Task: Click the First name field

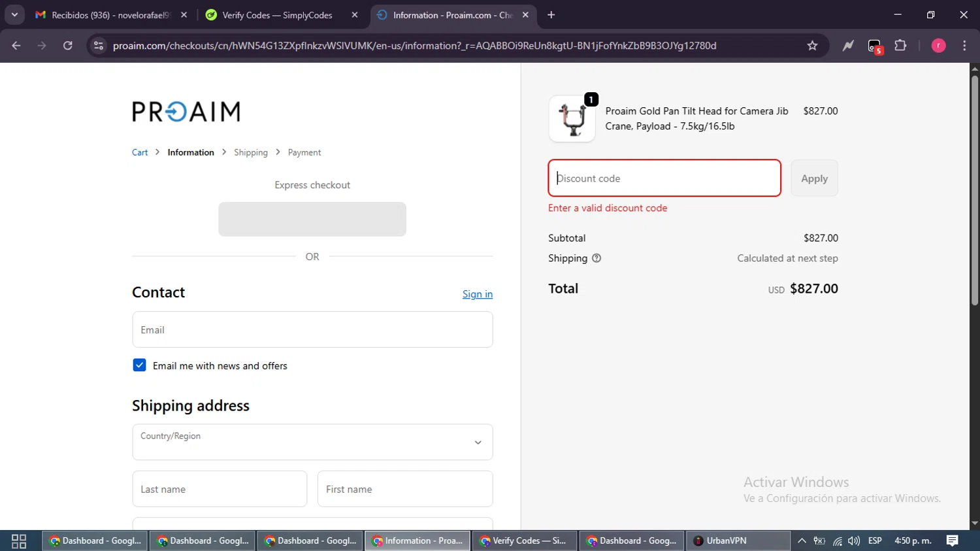Action: 405,489
